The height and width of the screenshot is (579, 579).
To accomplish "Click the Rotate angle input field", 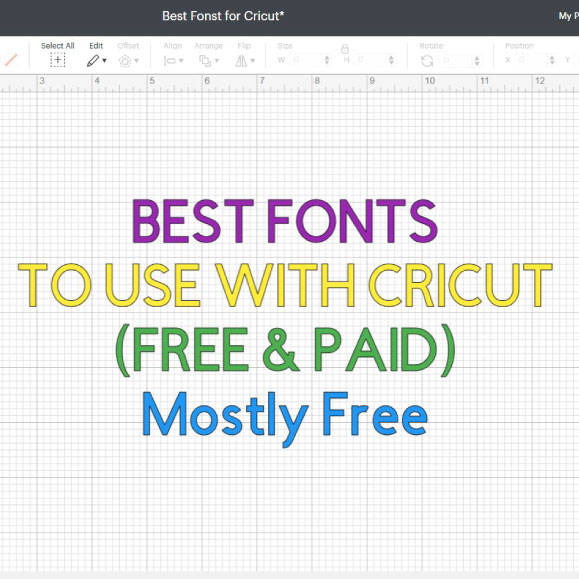I will tap(456, 60).
